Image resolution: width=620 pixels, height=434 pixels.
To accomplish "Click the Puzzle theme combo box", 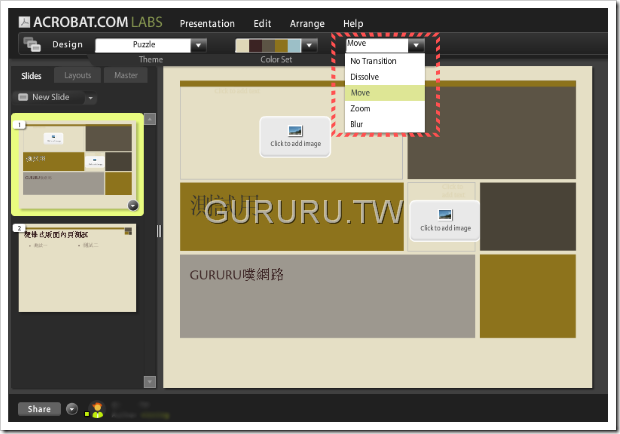I will tap(151, 45).
